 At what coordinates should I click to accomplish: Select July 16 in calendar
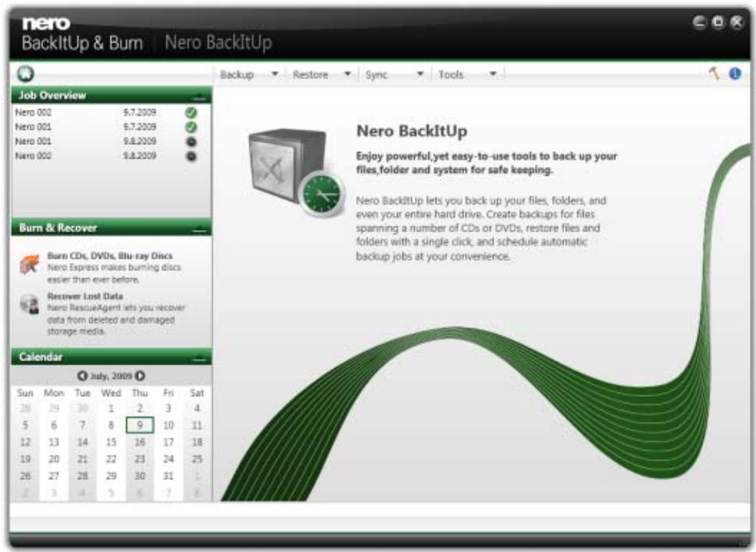pos(140,442)
